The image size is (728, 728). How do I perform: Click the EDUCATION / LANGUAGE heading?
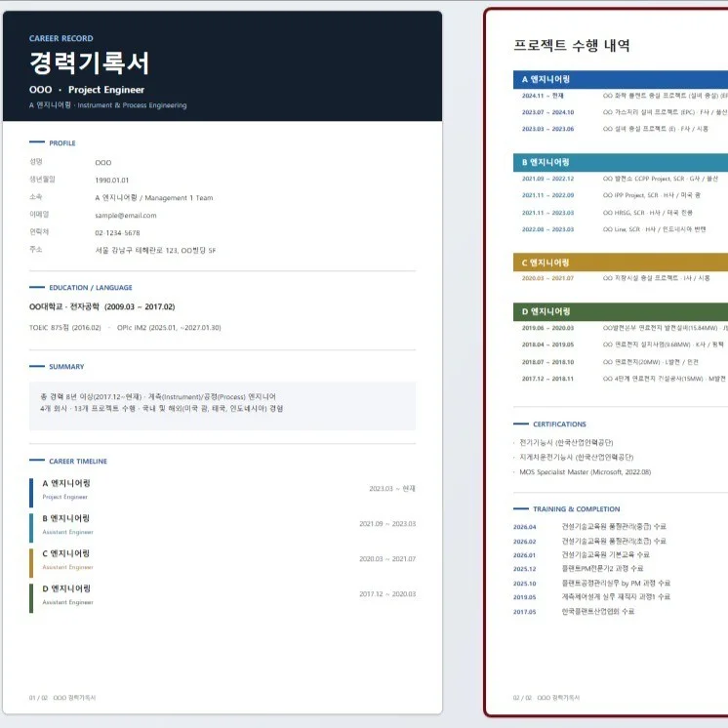point(91,287)
